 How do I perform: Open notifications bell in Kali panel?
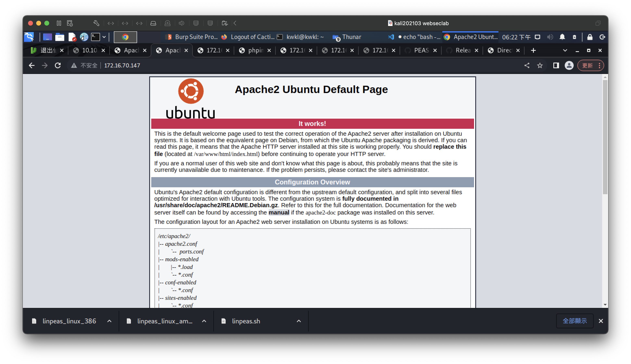[562, 37]
